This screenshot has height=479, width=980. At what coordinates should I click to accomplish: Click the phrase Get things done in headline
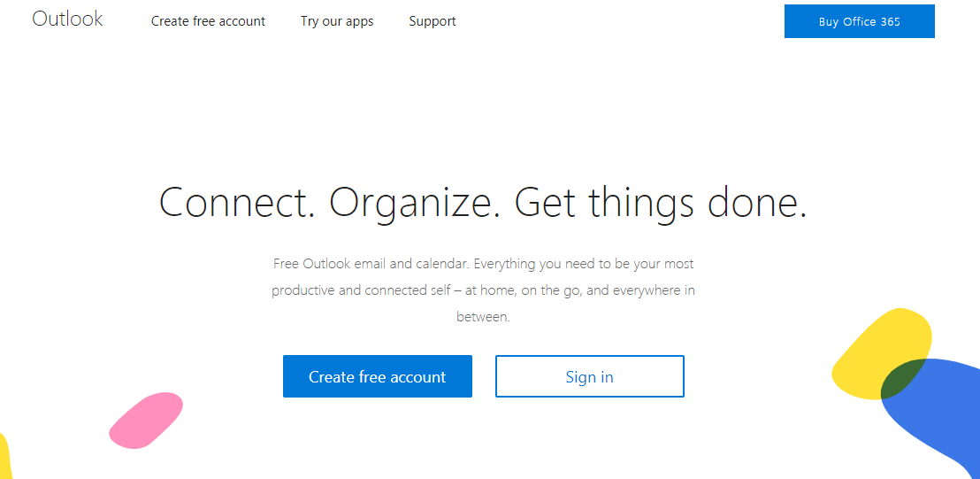pyautogui.click(x=660, y=203)
